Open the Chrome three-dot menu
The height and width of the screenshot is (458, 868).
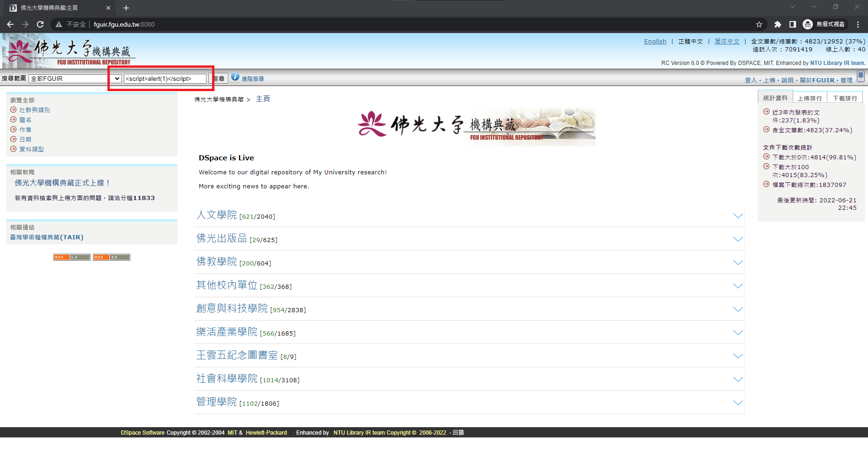click(x=858, y=24)
